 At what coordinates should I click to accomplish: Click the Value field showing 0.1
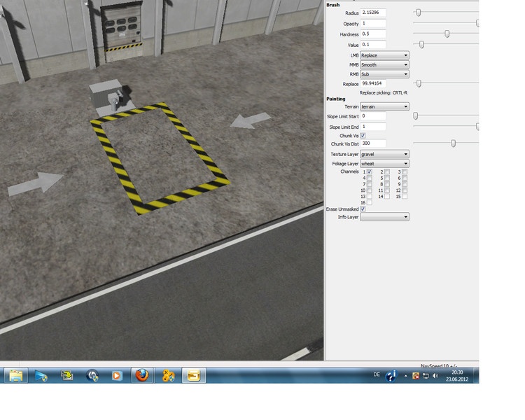373,45
